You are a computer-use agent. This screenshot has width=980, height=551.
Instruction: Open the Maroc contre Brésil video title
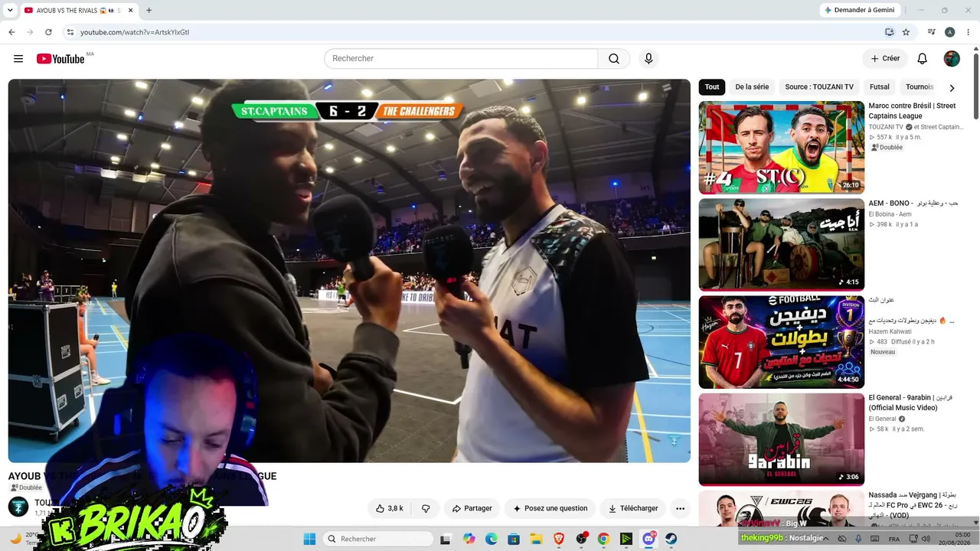[912, 111]
